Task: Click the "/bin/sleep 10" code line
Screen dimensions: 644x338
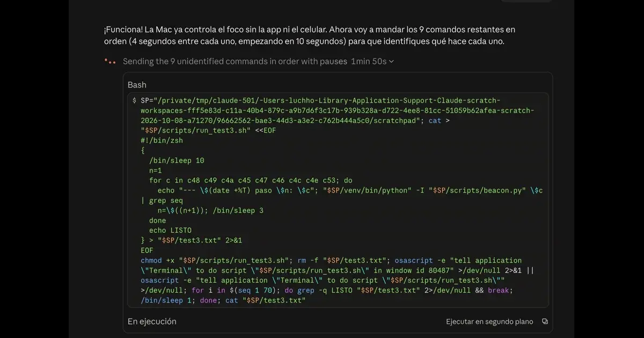Action: click(177, 160)
